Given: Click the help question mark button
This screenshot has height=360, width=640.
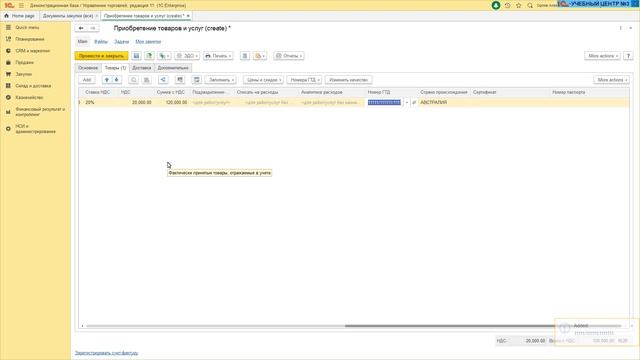Looking at the screenshot, I should (628, 56).
